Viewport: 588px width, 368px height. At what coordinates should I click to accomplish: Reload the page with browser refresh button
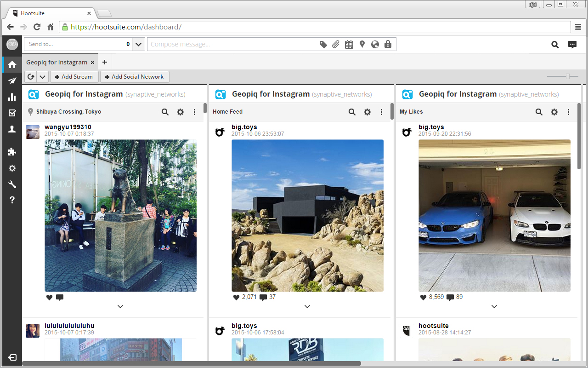37,27
